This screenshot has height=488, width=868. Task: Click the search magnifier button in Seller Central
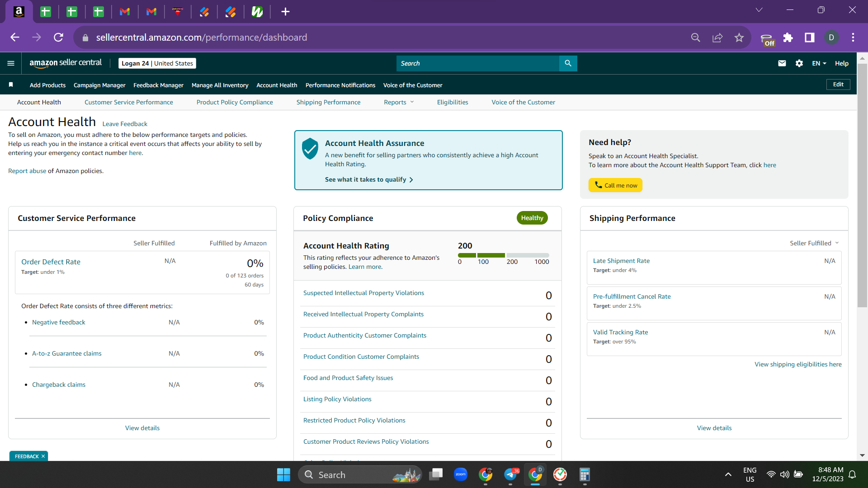point(568,63)
